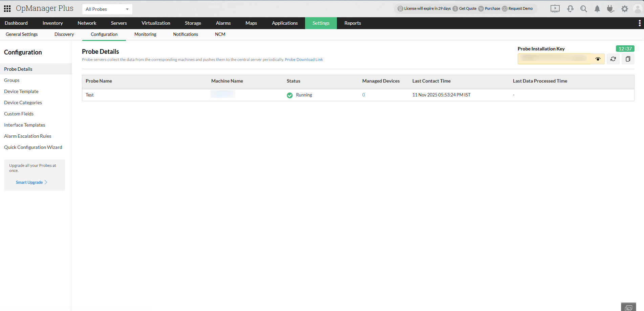
Task: Click the green 12:37 countdown timer badge
Action: coord(625,48)
